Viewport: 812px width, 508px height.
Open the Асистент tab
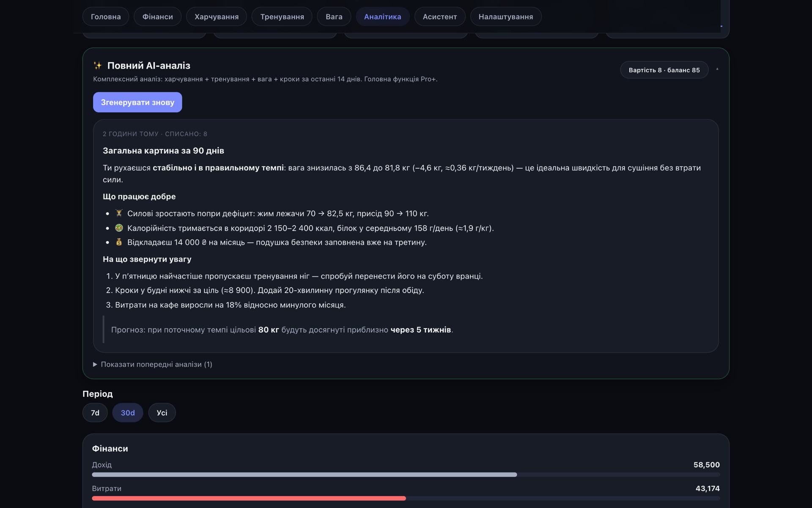(x=440, y=17)
